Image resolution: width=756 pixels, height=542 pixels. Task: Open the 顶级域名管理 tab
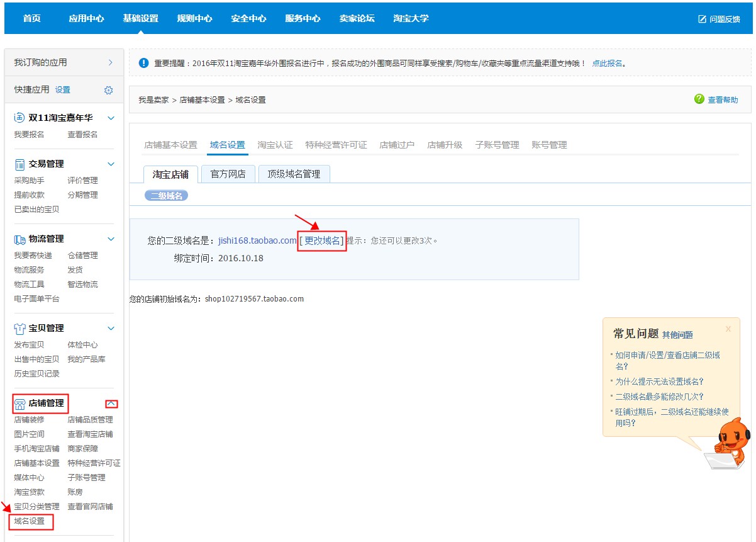pos(295,174)
